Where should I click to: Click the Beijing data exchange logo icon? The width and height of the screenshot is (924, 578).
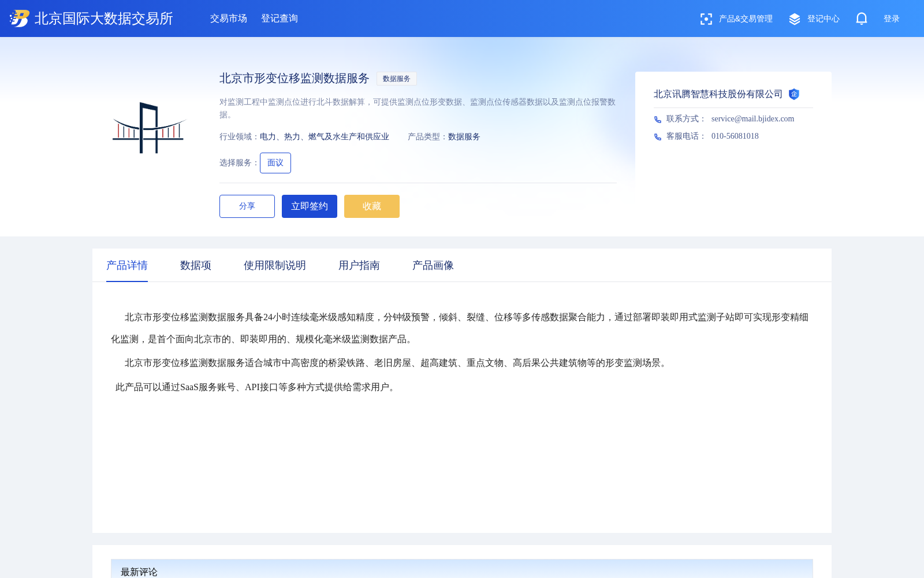pos(20,18)
